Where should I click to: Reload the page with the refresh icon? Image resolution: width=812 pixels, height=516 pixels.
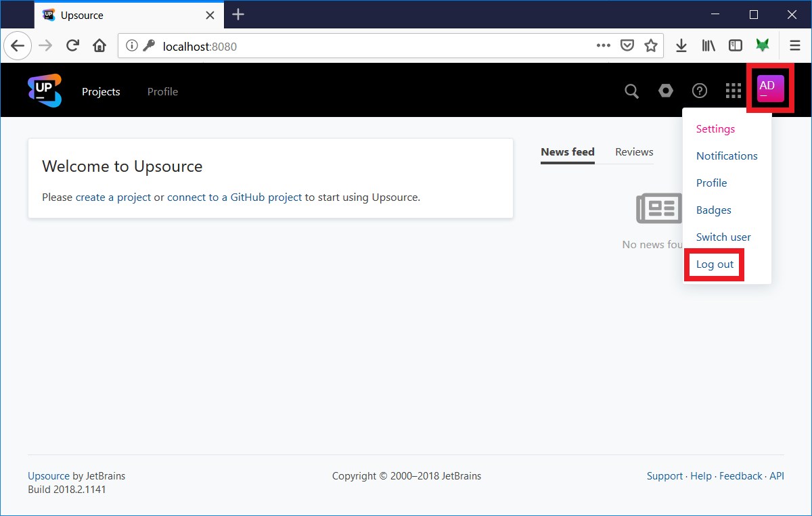click(x=72, y=45)
